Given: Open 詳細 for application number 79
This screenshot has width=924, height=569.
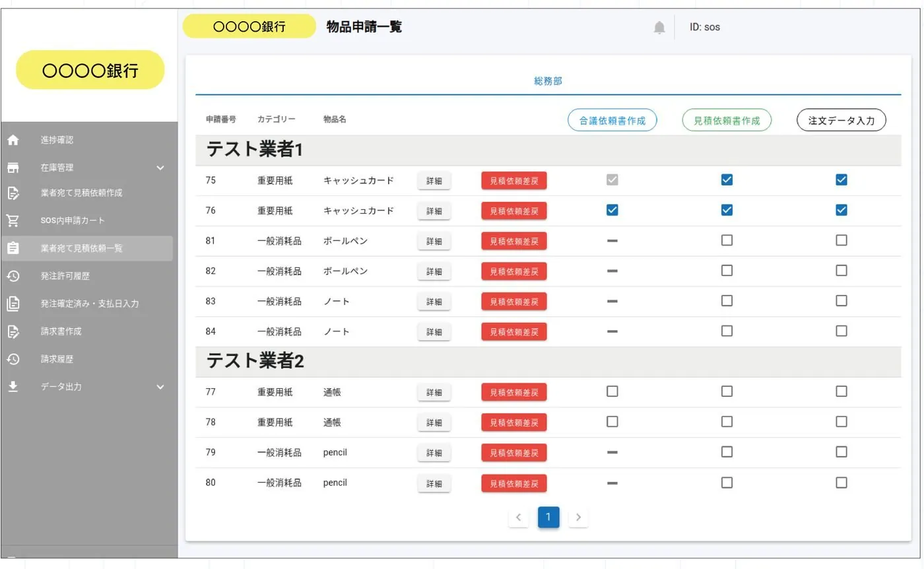Looking at the screenshot, I should point(434,453).
